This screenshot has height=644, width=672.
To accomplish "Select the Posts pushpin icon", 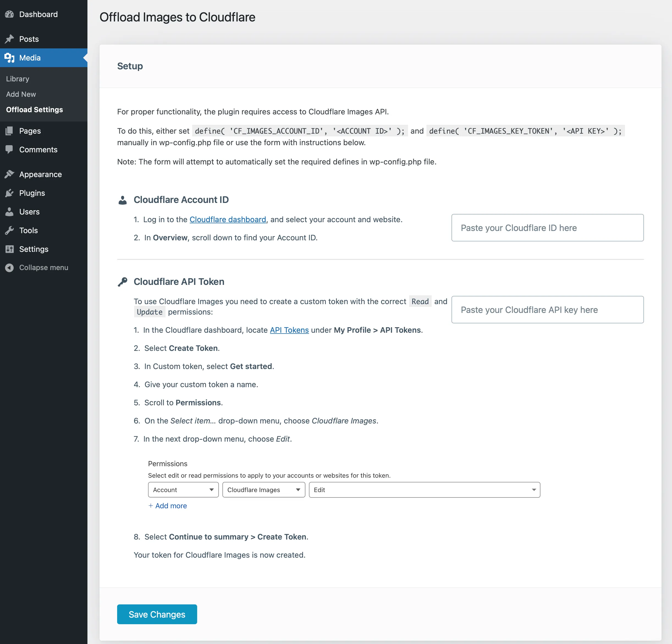I will [x=10, y=39].
